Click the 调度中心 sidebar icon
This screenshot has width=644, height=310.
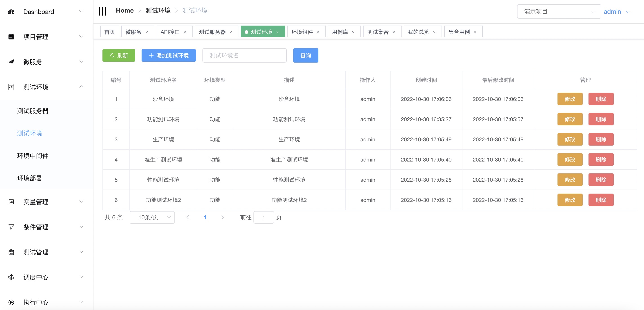[x=11, y=277]
